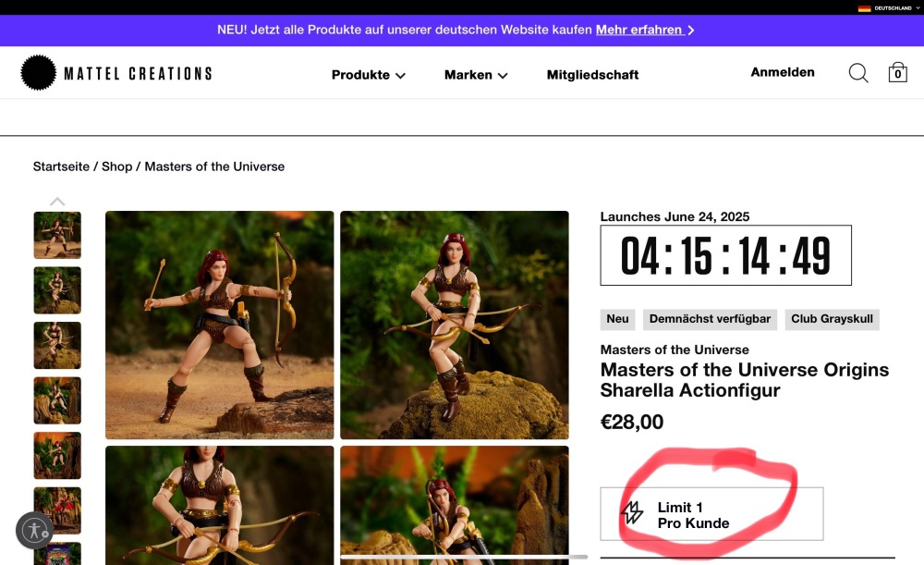Open Shop in the breadcrumb
Screen dimensions: 924x565
tap(116, 166)
